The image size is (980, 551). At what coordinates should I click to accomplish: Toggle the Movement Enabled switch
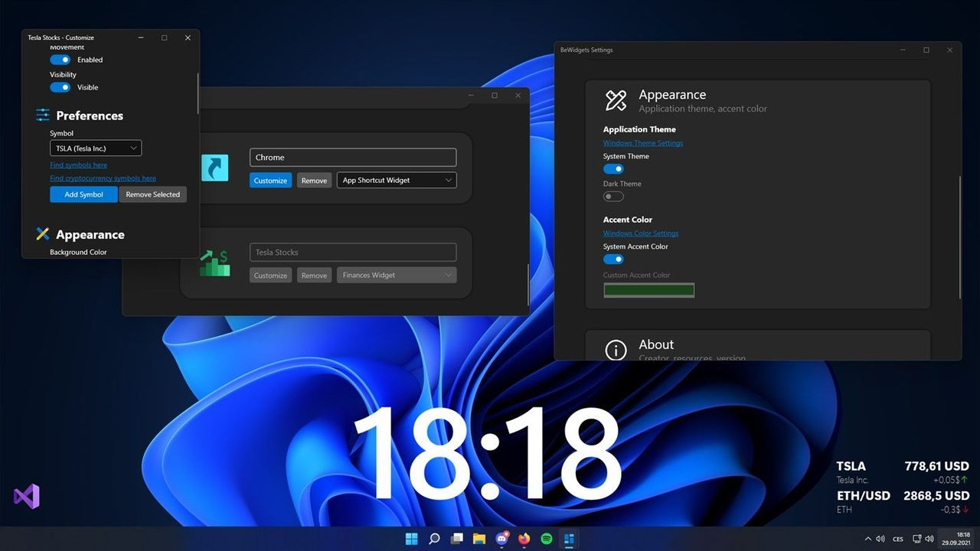[60, 60]
